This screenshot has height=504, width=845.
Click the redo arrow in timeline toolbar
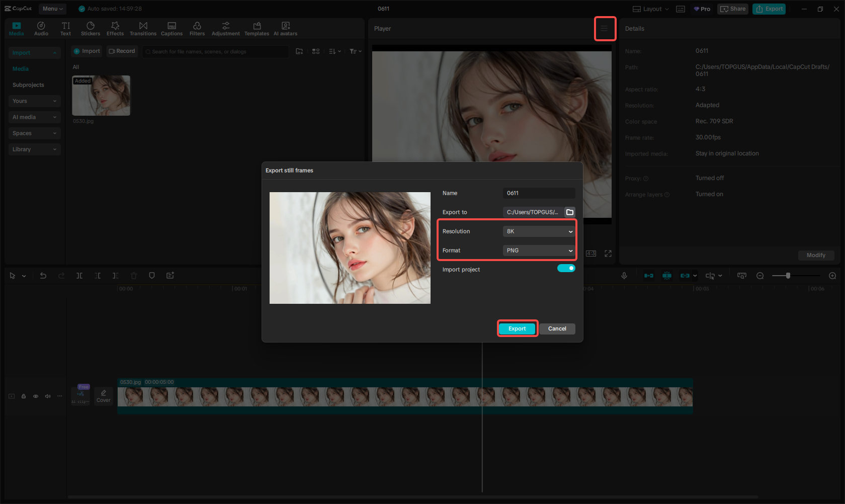click(x=61, y=276)
